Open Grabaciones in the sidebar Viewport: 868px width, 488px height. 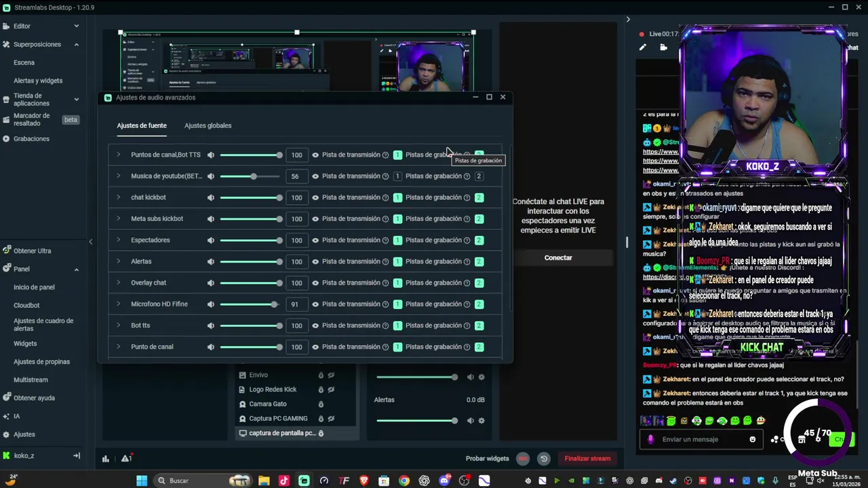point(31,139)
